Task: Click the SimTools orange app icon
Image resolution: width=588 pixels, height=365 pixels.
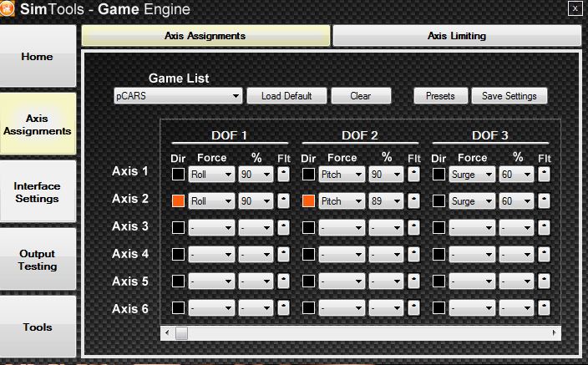Action: click(7, 8)
